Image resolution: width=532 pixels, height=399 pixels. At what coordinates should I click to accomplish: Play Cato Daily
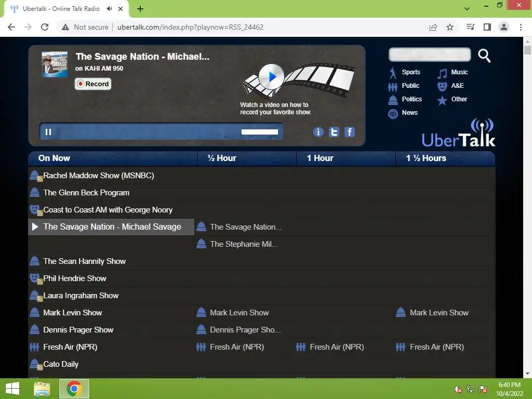(x=61, y=364)
